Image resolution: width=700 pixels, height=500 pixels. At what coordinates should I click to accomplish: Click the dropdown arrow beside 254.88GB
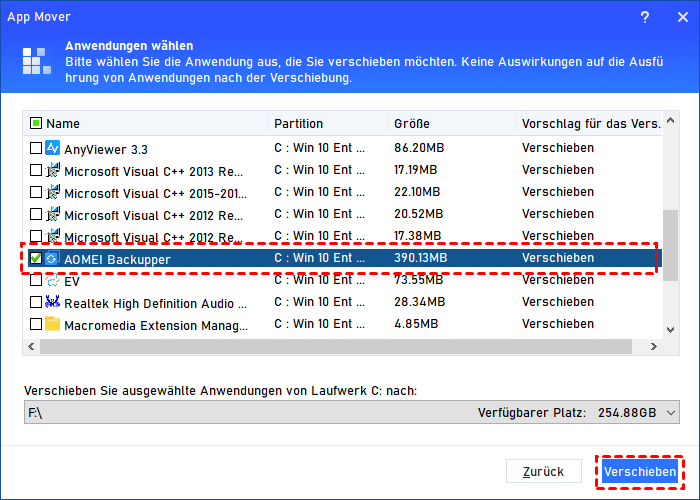click(671, 412)
